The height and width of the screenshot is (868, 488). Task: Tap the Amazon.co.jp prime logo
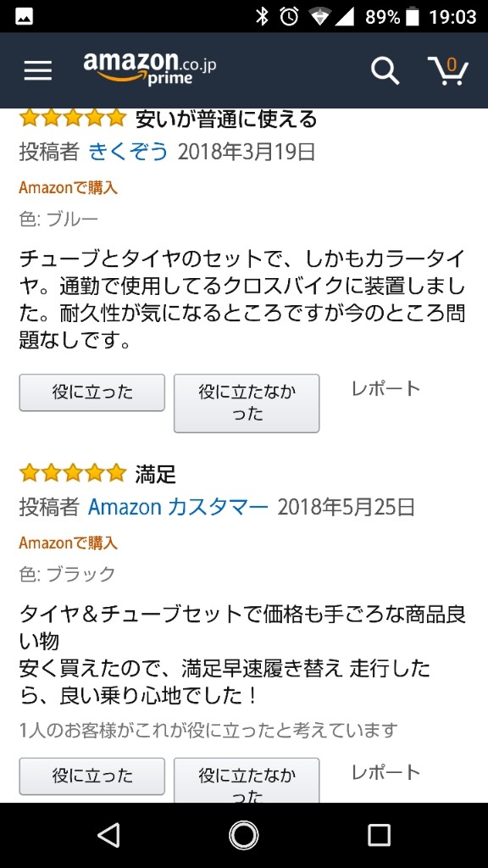coord(149,68)
